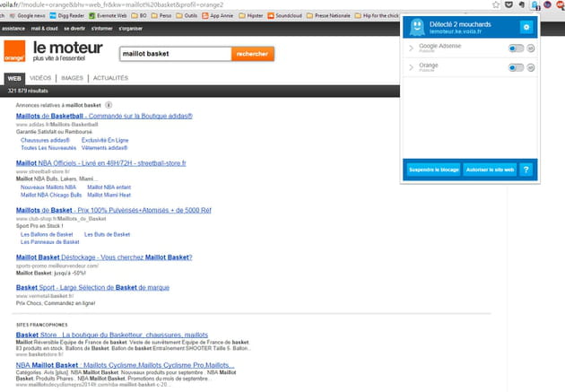
Task: Switch to the WEB results tab
Action: pos(14,79)
